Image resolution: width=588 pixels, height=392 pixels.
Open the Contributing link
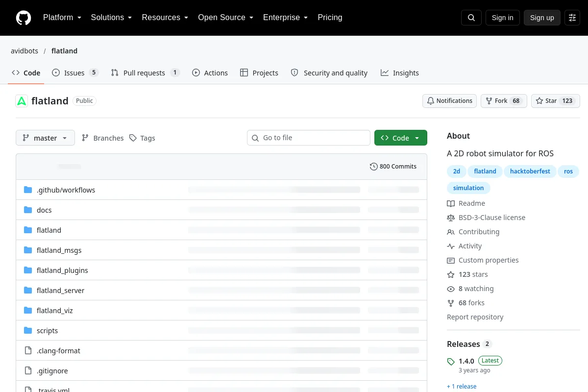coord(473,232)
